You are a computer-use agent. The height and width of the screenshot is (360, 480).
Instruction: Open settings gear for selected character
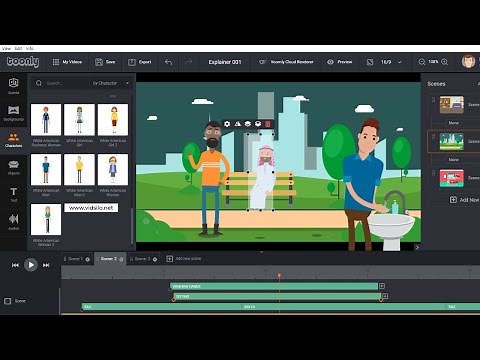tap(227, 124)
